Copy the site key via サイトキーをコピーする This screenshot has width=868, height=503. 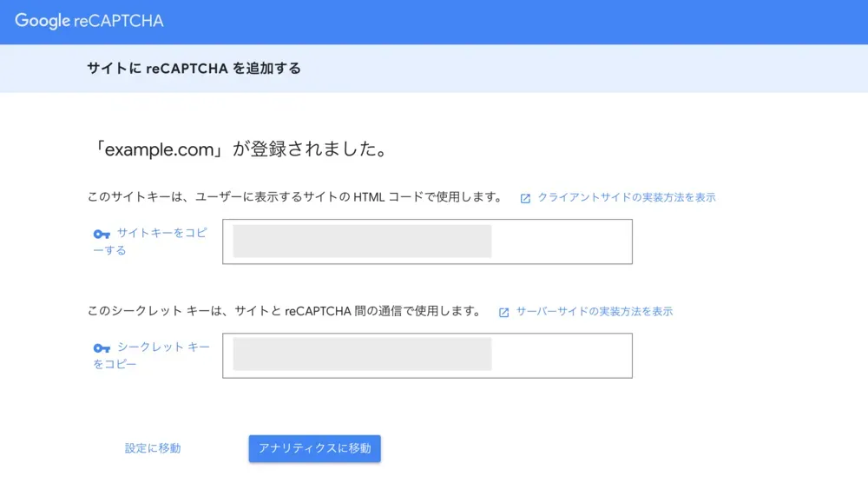point(150,242)
